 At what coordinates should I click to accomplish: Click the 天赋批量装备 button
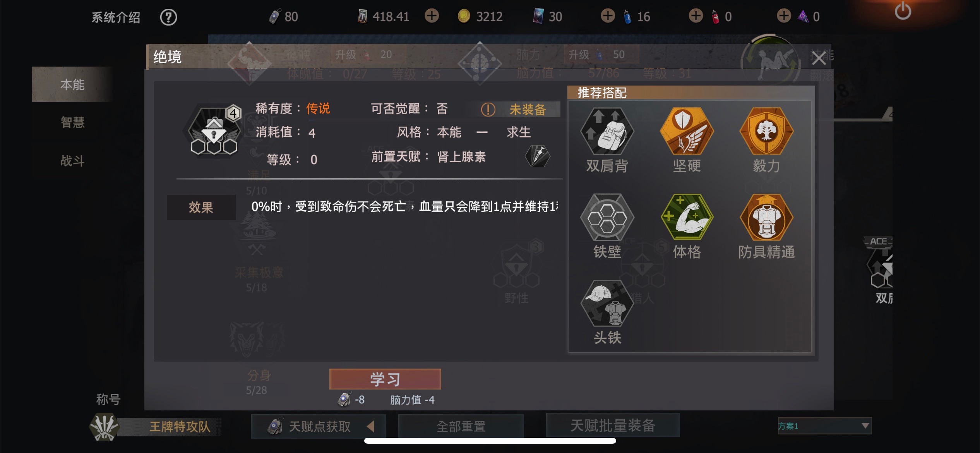[x=613, y=426]
